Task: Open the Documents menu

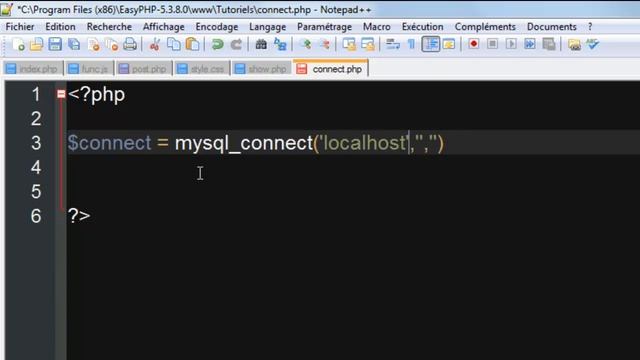Action: pyautogui.click(x=551, y=27)
